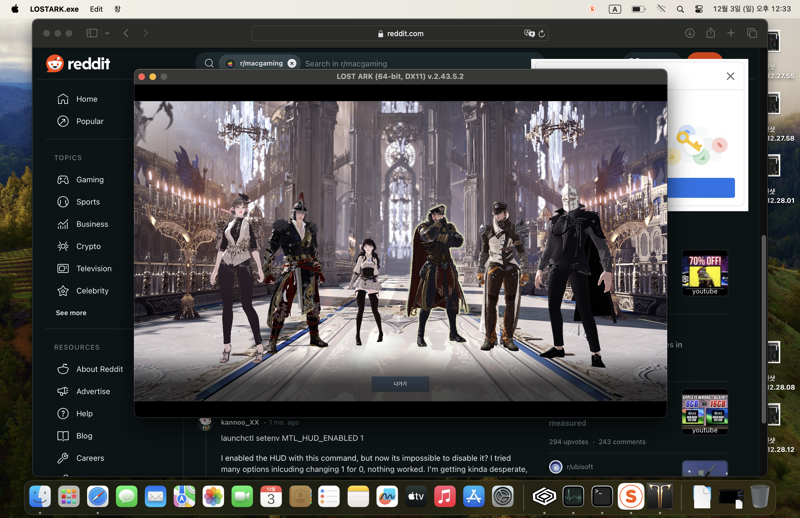Open the Gaming topic
The height and width of the screenshot is (518, 800).
click(x=89, y=180)
